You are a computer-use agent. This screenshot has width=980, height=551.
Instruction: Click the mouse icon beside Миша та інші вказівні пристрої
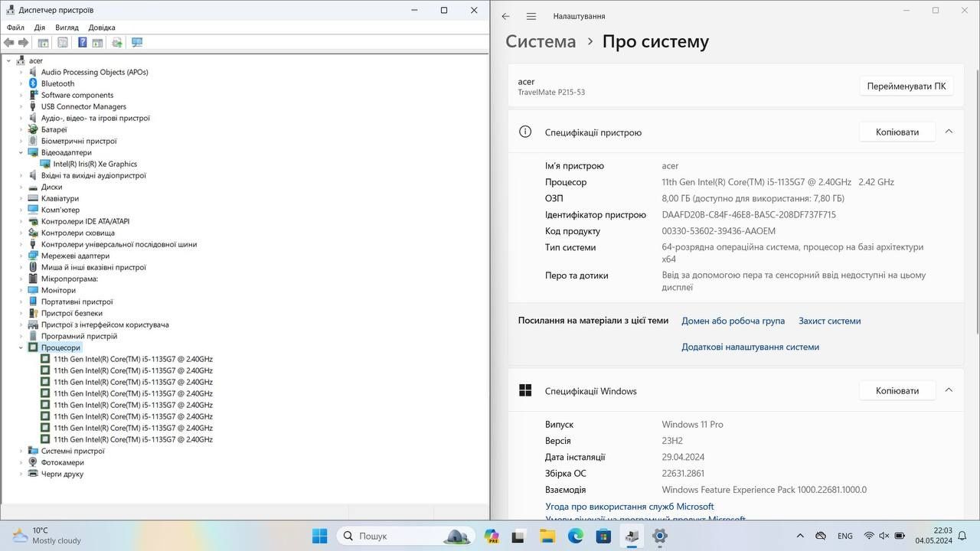point(33,267)
